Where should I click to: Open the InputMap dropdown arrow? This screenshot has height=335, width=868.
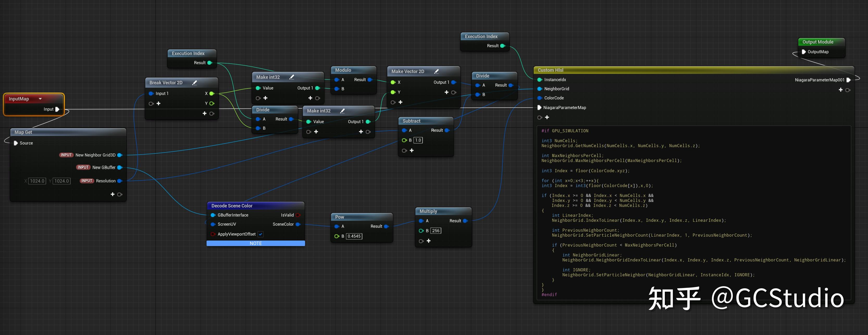tap(40, 99)
